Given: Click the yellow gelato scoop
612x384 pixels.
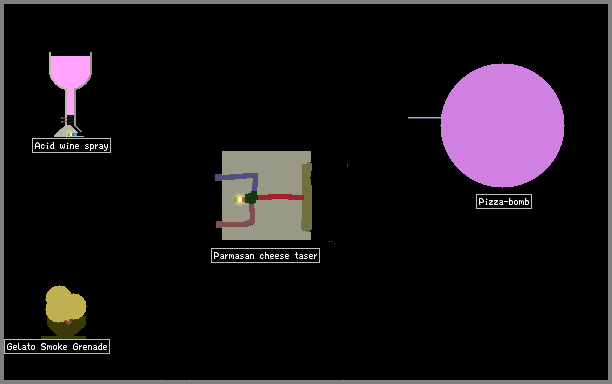Looking at the screenshot, I should point(65,304).
